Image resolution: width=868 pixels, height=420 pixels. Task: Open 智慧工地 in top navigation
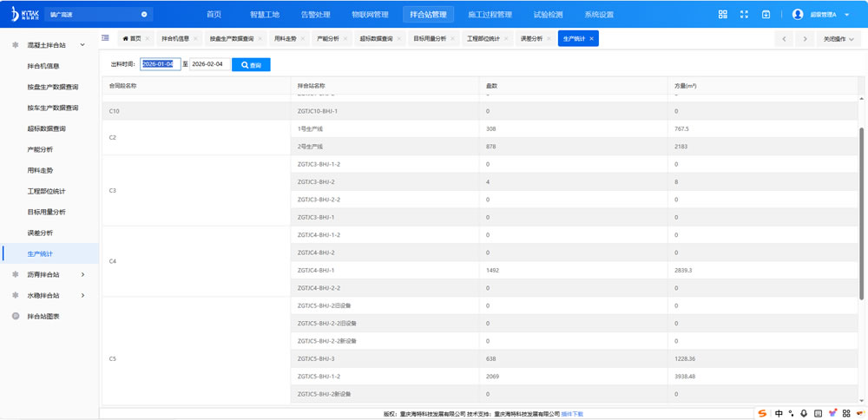tap(265, 15)
